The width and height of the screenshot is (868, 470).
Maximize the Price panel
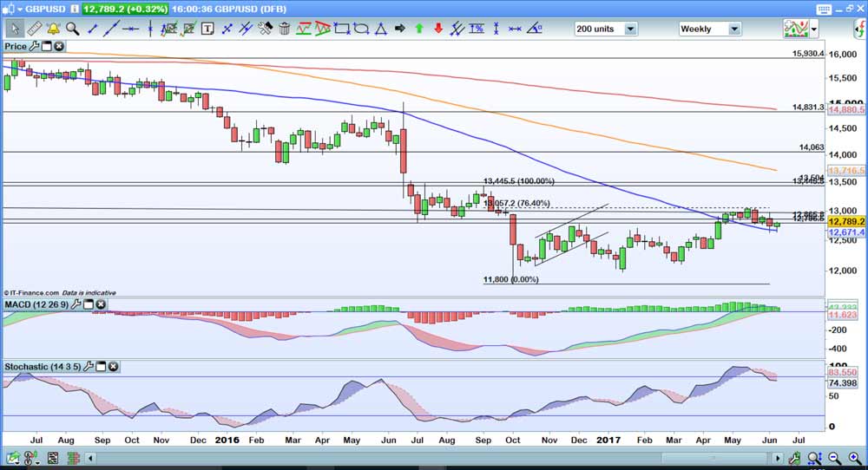(47, 47)
